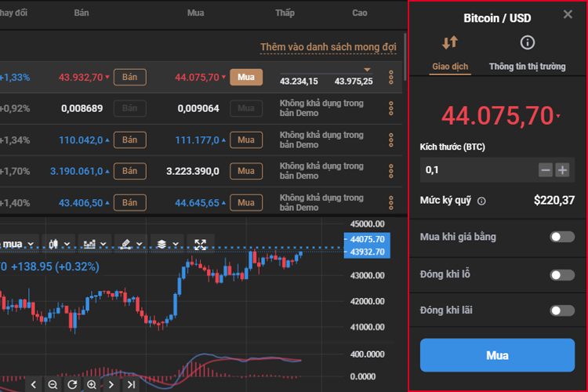This screenshot has height=392, width=588.
Task: Open more options for the Bitcoin row
Action: click(x=391, y=78)
